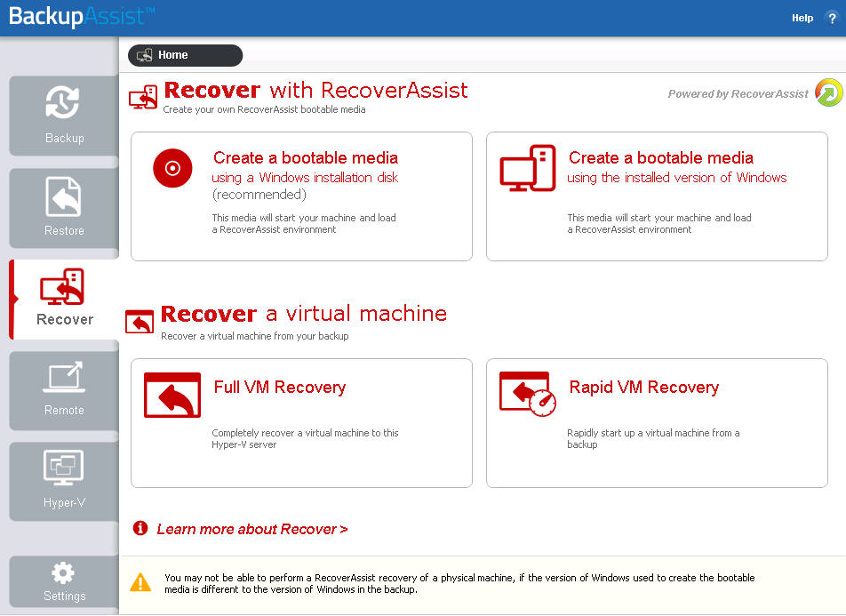Click the BackupAssist logo
846x616 pixels.
click(82, 16)
